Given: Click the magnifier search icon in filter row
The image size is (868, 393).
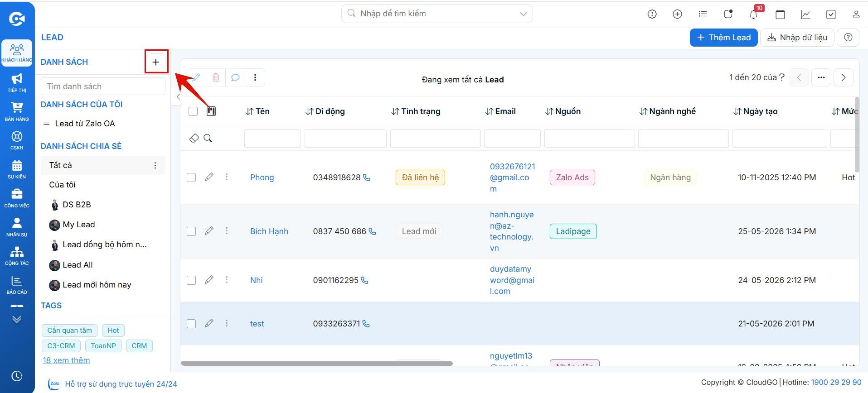Looking at the screenshot, I should 208,139.
